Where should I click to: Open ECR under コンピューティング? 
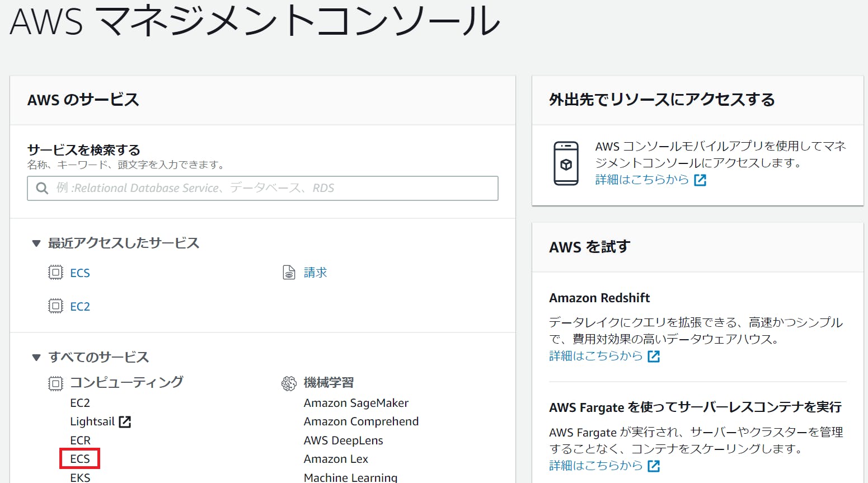[80, 440]
